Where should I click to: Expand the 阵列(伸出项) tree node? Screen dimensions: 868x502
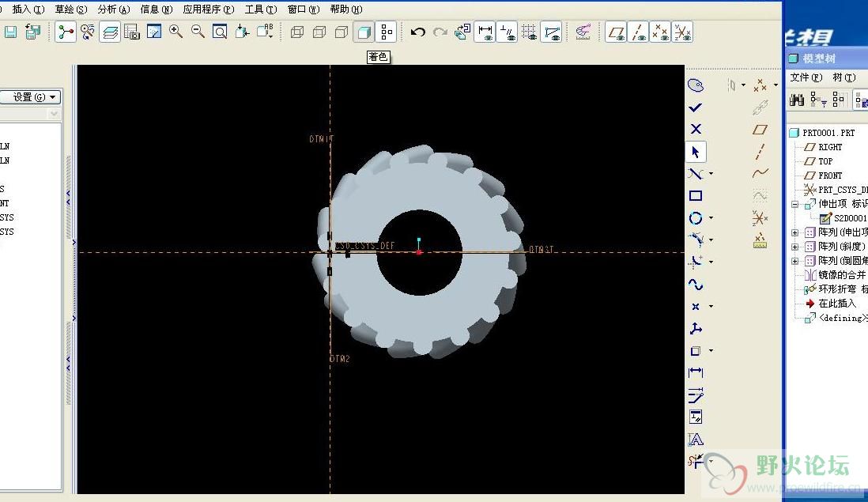(x=795, y=232)
